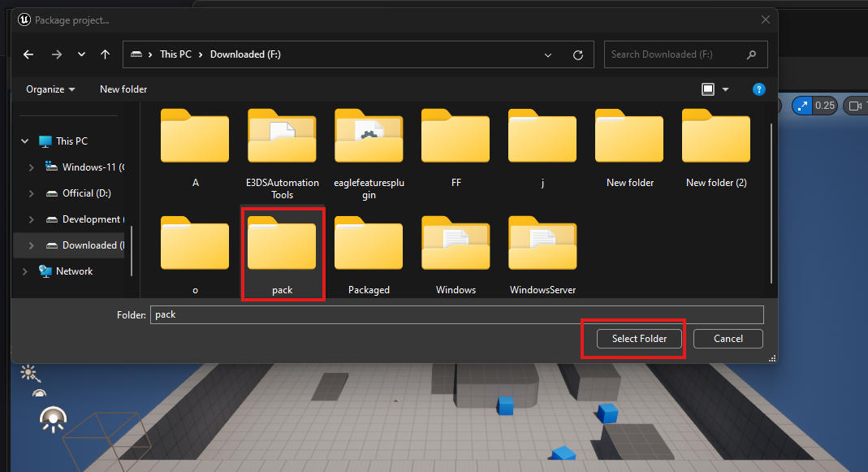
Task: Select the WindowsServer folder
Action: [x=542, y=246]
